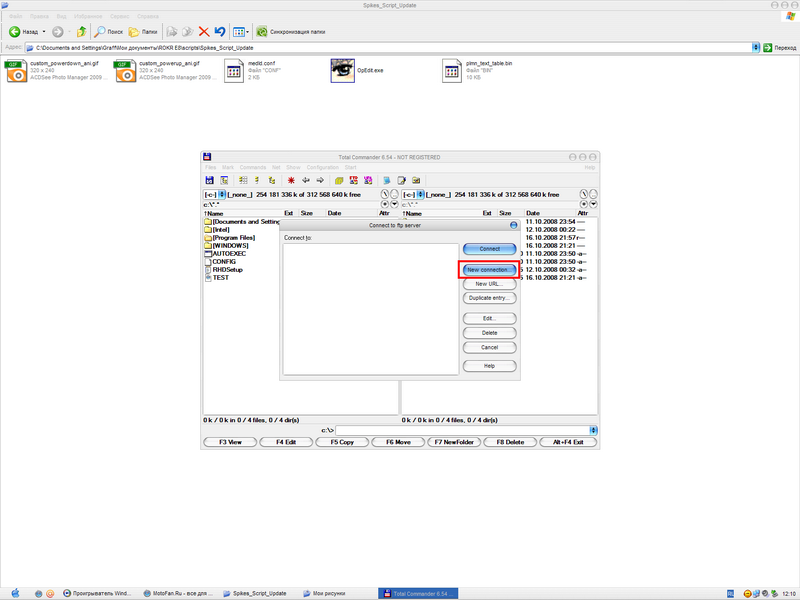Image resolution: width=800 pixels, height=600 pixels.
Task: Select the AUTOEXEC file in left panel
Action: pos(225,254)
